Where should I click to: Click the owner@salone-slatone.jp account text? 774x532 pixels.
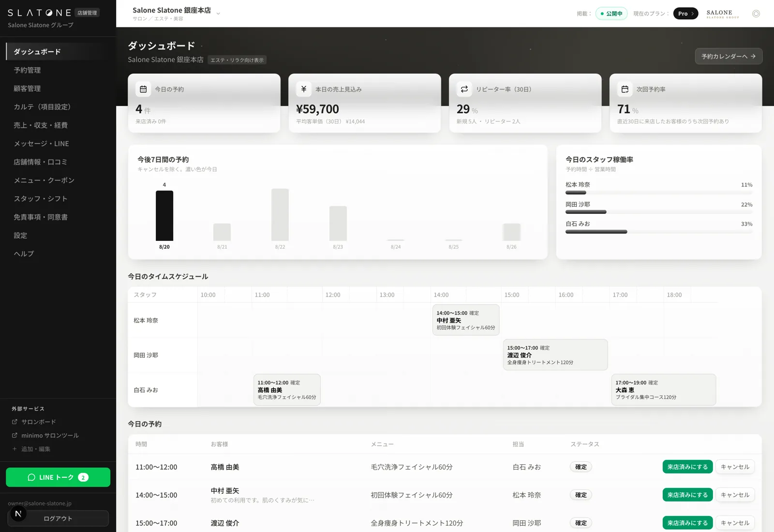(x=40, y=503)
